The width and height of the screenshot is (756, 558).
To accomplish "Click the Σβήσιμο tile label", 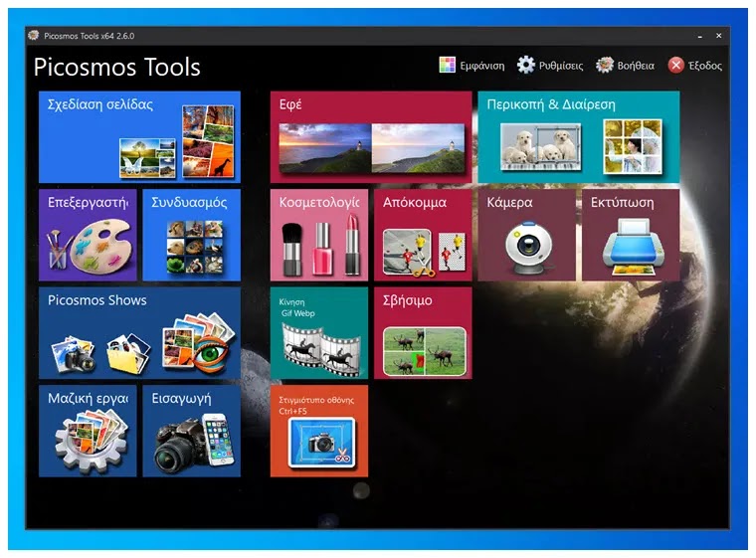I will pyautogui.click(x=408, y=300).
